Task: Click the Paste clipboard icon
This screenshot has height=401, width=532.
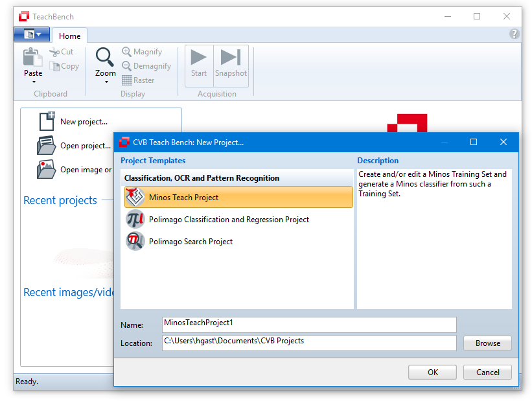Action: pyautogui.click(x=32, y=58)
